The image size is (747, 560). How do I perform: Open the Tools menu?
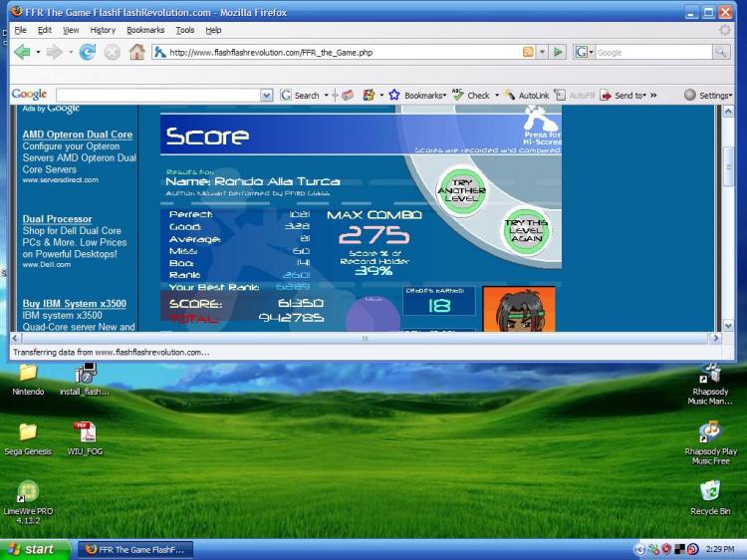185,30
